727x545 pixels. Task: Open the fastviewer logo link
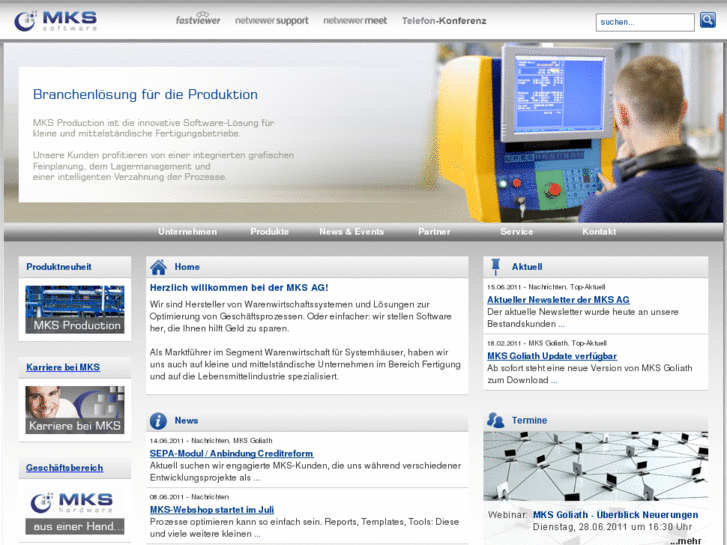click(x=198, y=19)
